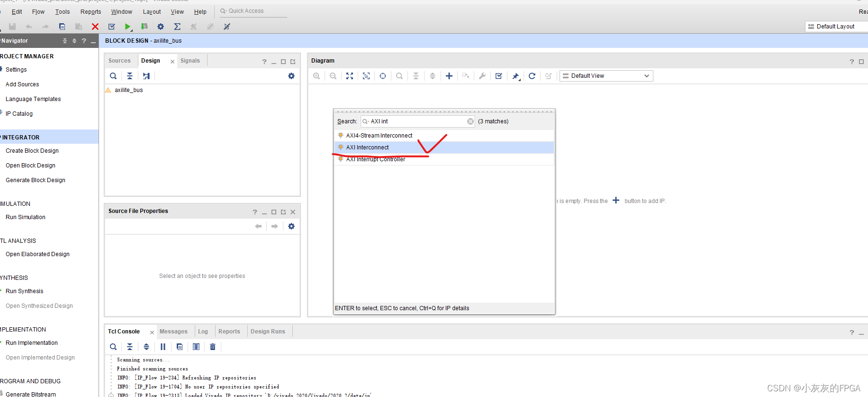Click the wrench customize icon in Diagram toolbar

pyautogui.click(x=482, y=76)
